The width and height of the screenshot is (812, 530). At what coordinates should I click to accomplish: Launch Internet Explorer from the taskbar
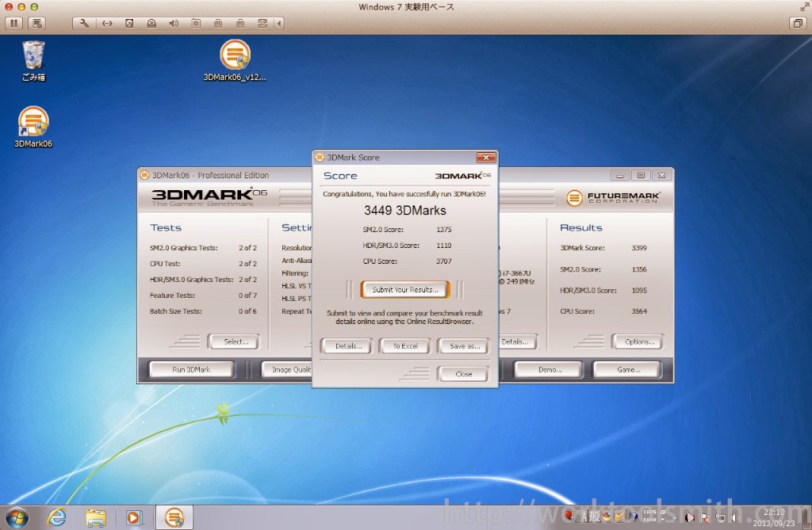coord(56,517)
